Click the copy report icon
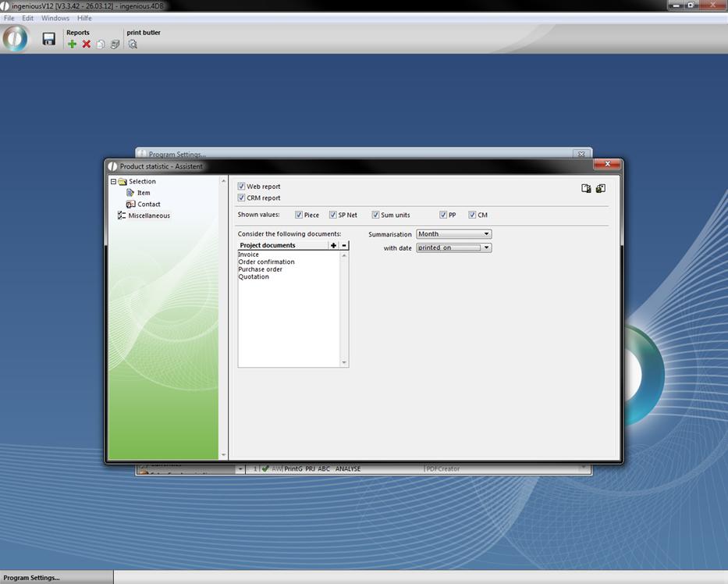This screenshot has height=584, width=728. (x=101, y=45)
